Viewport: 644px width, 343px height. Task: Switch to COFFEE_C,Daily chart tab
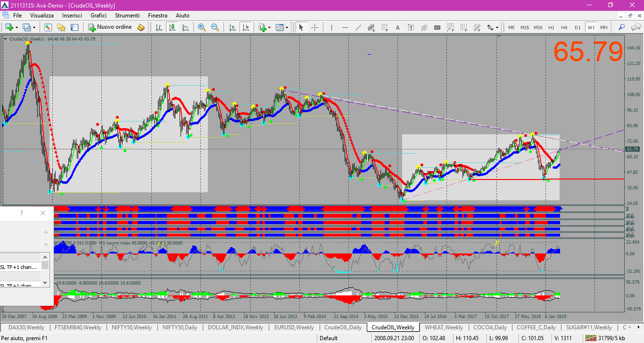coord(536,327)
